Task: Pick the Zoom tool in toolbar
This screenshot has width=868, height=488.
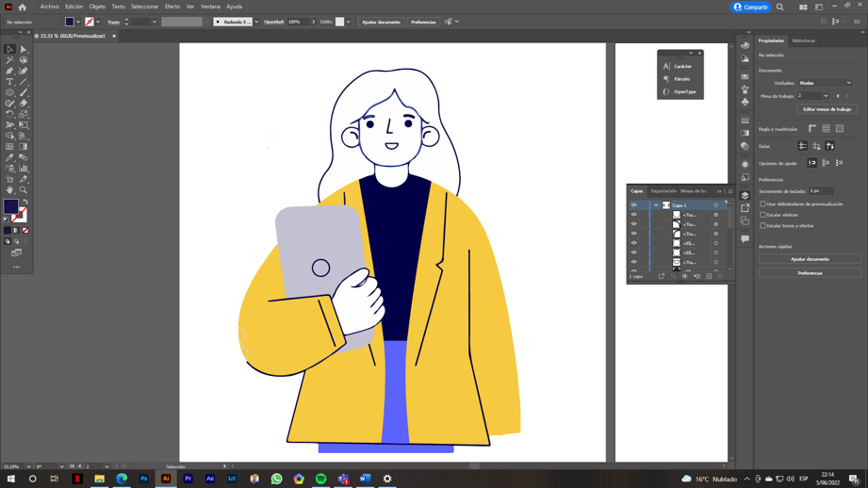Action: point(24,190)
